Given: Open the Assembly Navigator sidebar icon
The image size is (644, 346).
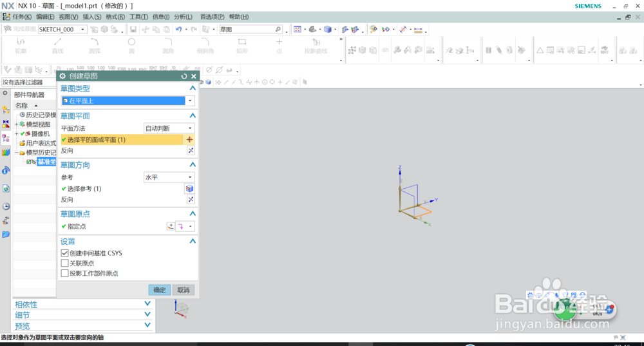Looking at the screenshot, I should pyautogui.click(x=6, y=110).
